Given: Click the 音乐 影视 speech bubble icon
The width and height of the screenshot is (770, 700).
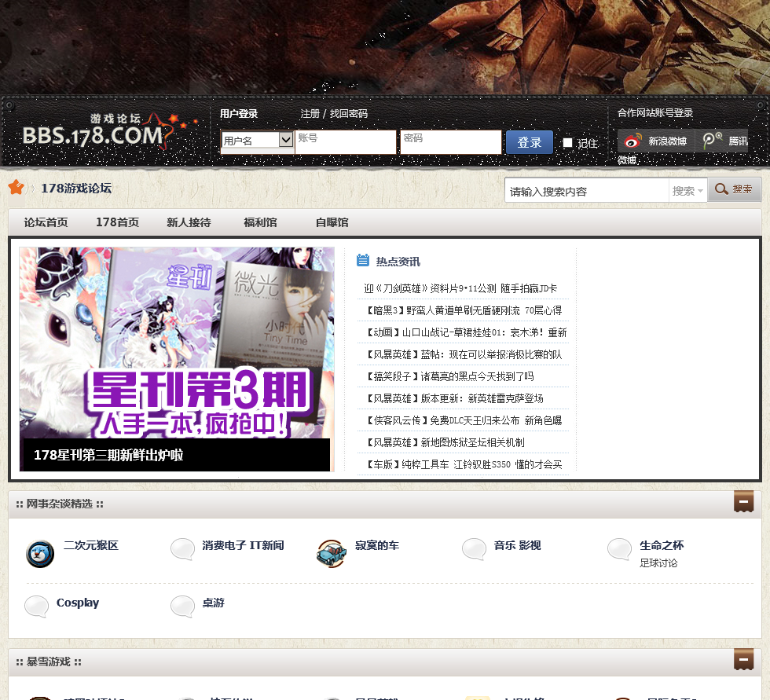Looking at the screenshot, I should coord(475,549).
